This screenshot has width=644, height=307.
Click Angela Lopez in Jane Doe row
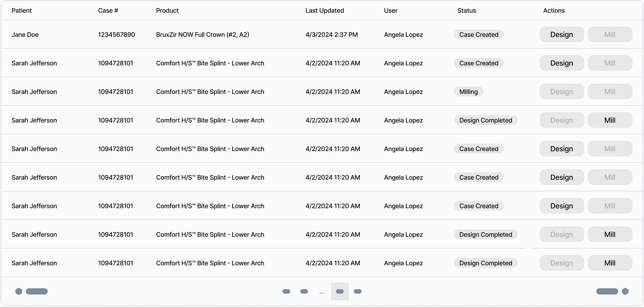pos(403,35)
